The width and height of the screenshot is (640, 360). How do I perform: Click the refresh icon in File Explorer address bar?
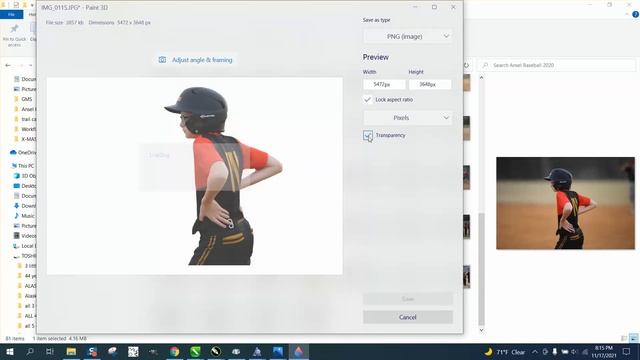466,65
